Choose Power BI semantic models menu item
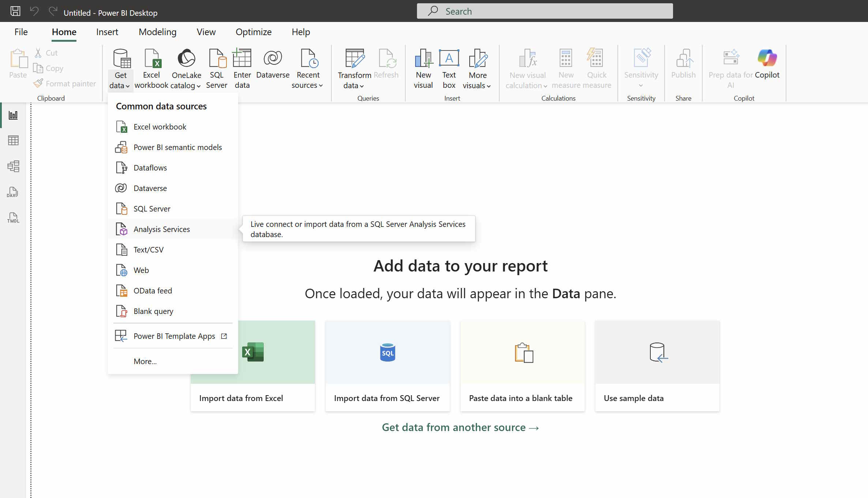The height and width of the screenshot is (498, 868). [173, 147]
